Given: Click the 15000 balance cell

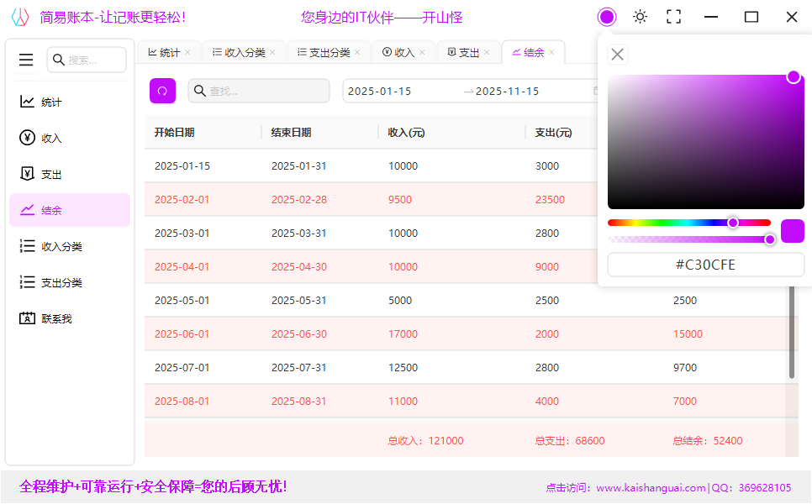Looking at the screenshot, I should click(688, 333).
